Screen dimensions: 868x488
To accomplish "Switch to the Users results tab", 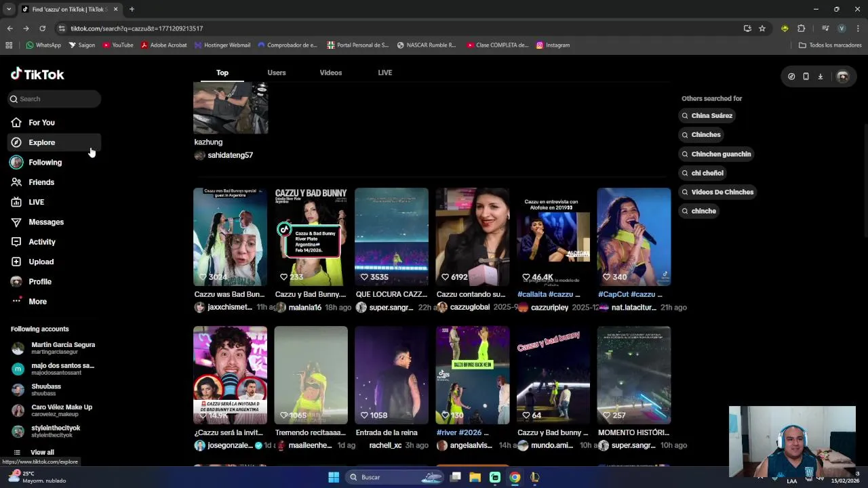I will 277,73.
